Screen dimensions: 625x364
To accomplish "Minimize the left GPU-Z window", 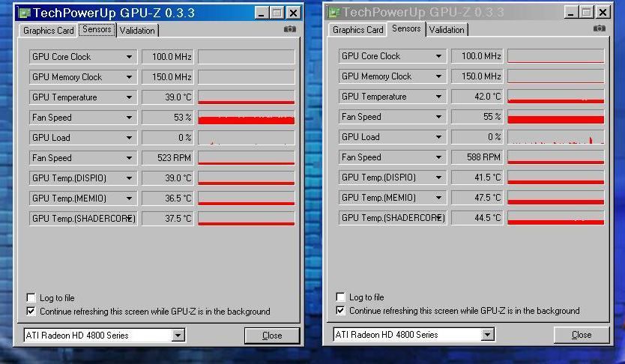I will pos(261,13).
